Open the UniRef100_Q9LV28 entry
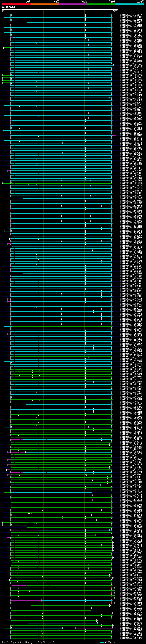Image resolution: width=146 pixels, height=644 pixels. (x=131, y=151)
